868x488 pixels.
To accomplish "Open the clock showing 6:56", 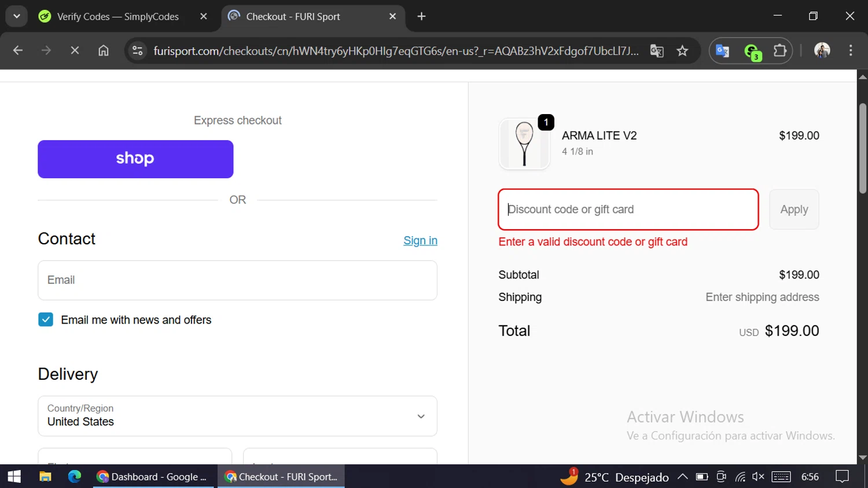I will (x=810, y=476).
